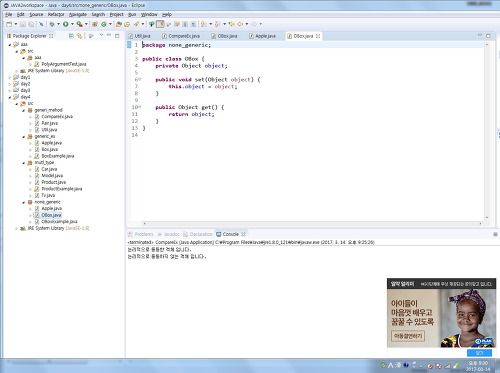This screenshot has height=373, width=500.
Task: Switch to the CompareEx.java editor tab
Action: coord(181,36)
